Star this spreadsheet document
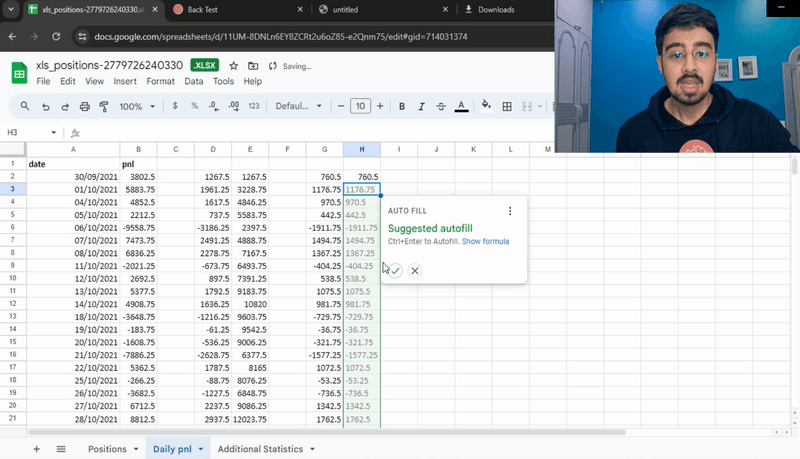This screenshot has width=800, height=459. point(233,66)
